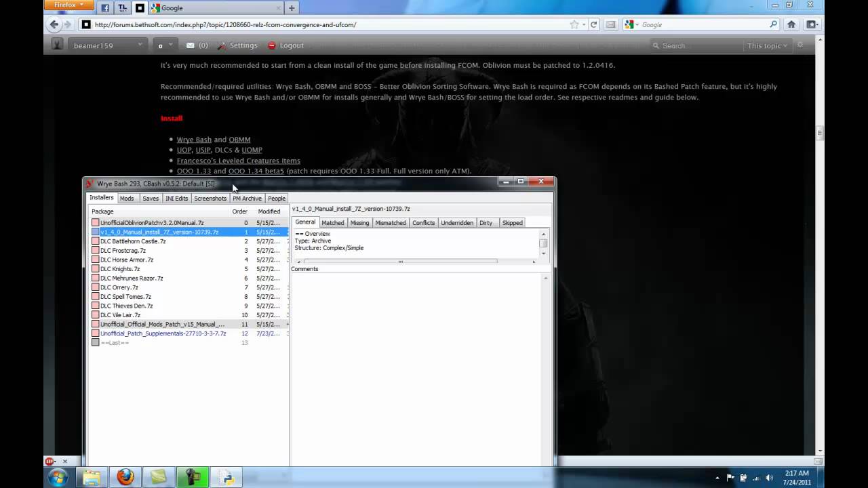Screen dimensions: 868x488
Task: Open the black square pinned tab
Action: click(140, 8)
